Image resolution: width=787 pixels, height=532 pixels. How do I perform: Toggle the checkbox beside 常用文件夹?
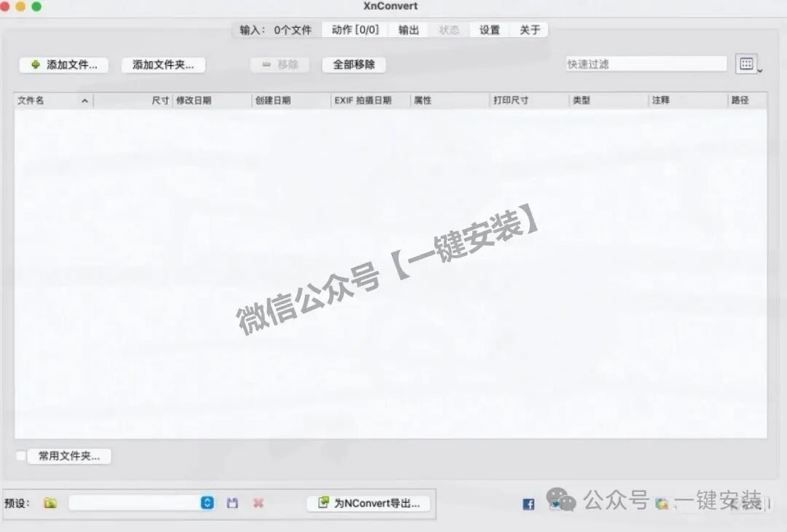(21, 455)
